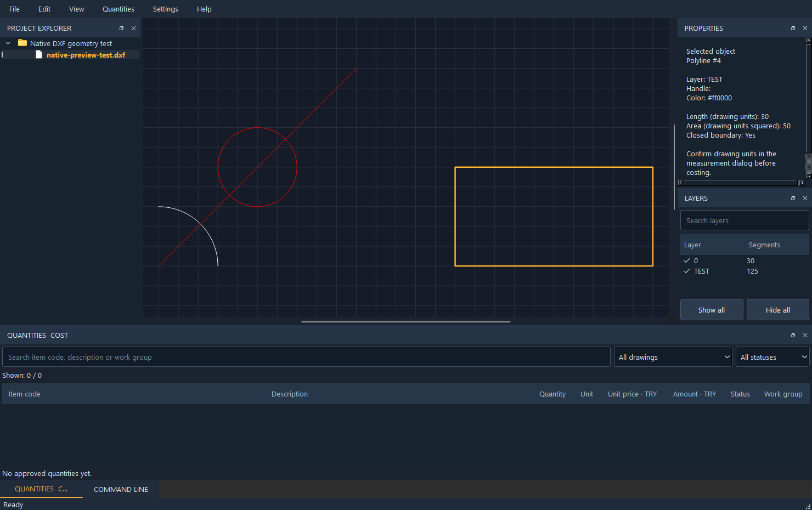Image resolution: width=812 pixels, height=510 pixels.
Task: Close the Project Explorer panel
Action: pyautogui.click(x=133, y=28)
